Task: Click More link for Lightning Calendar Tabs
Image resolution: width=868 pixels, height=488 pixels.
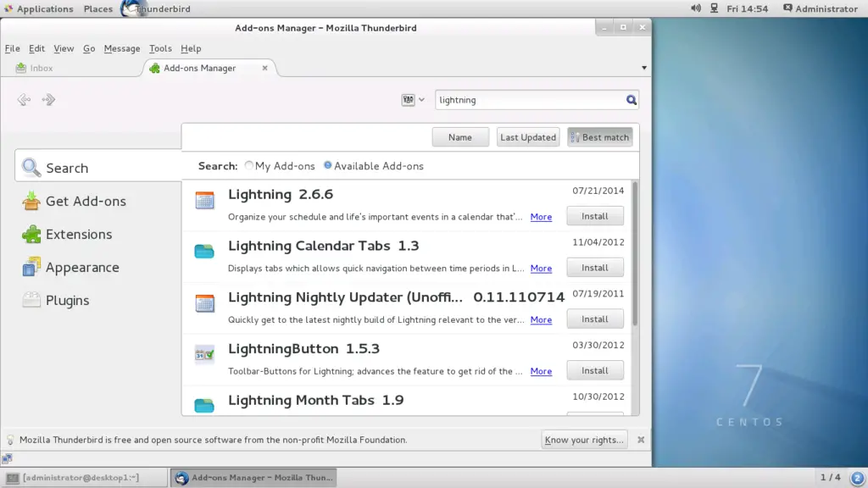Action: click(x=541, y=269)
